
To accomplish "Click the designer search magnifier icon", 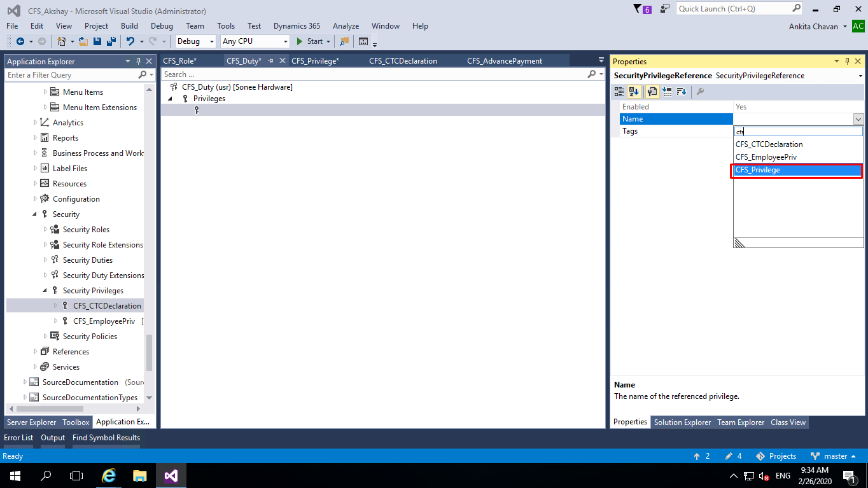I will 592,74.
